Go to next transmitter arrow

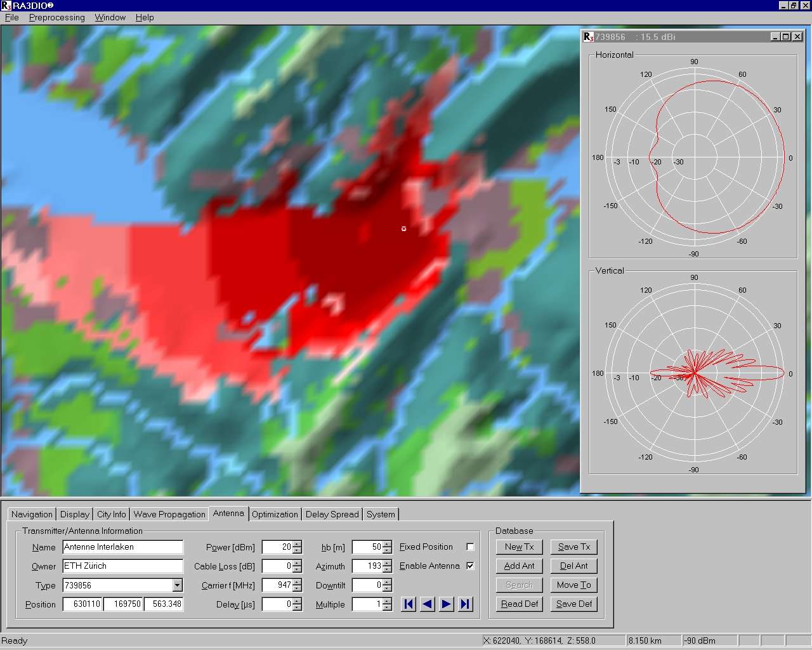(x=447, y=604)
